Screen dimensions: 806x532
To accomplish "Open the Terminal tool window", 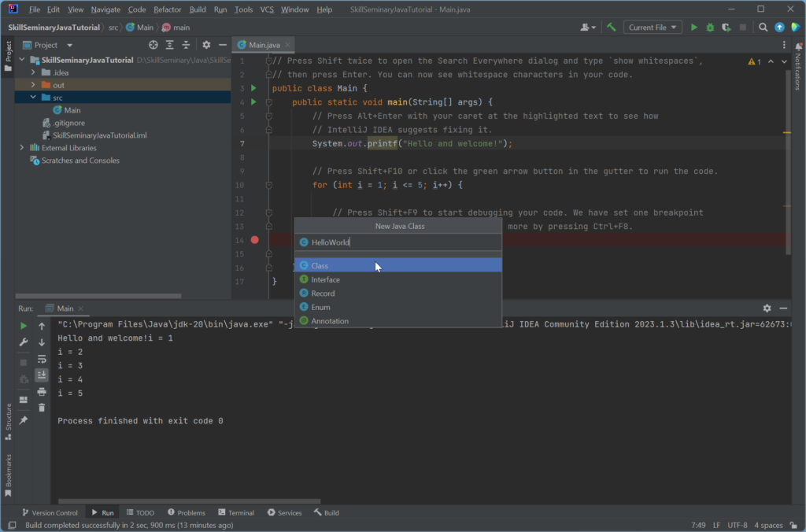I will [x=236, y=512].
